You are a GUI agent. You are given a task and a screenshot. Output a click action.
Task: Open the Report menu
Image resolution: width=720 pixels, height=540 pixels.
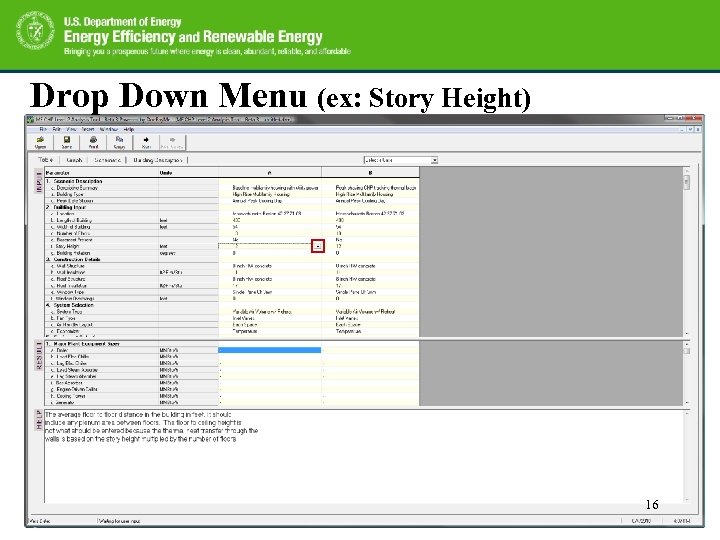click(88, 129)
